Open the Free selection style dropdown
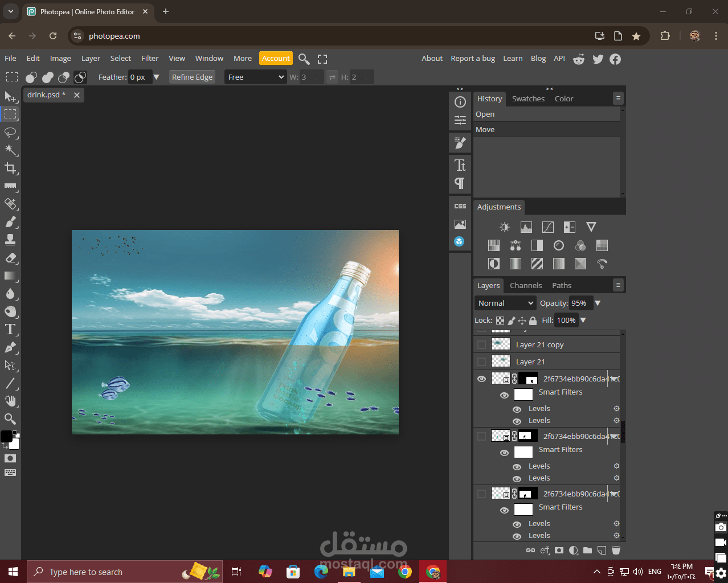The image size is (728, 583). (255, 77)
